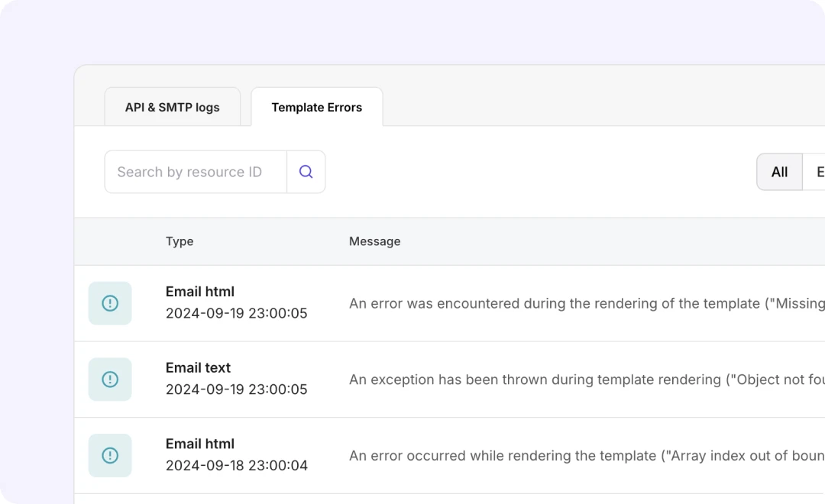Switch to the API & SMTP logs tab

(x=172, y=107)
